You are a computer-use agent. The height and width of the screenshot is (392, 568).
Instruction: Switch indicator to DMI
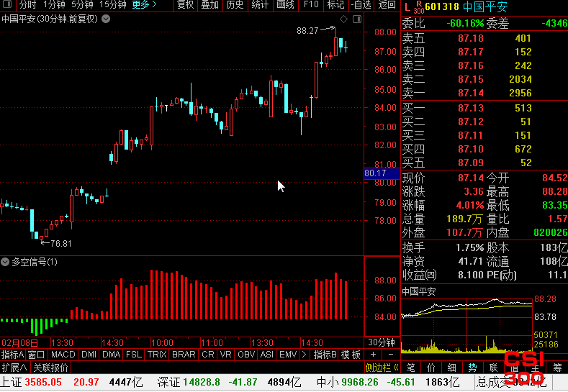(x=89, y=355)
